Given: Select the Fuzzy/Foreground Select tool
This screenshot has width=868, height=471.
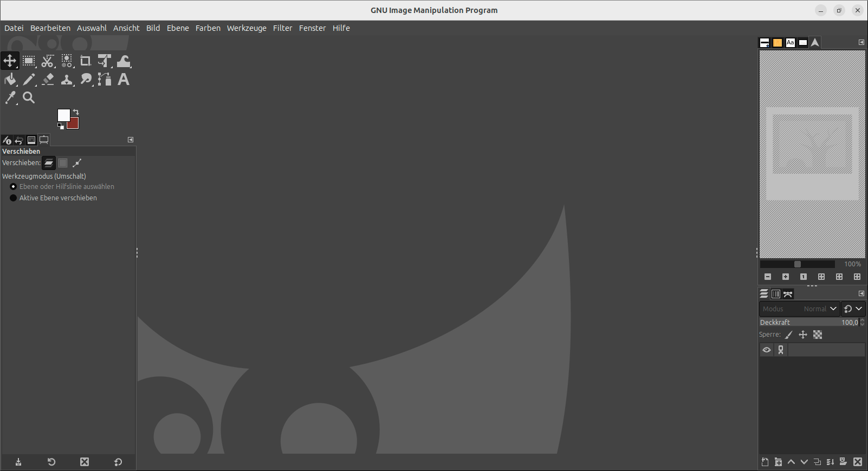Looking at the screenshot, I should [x=67, y=61].
